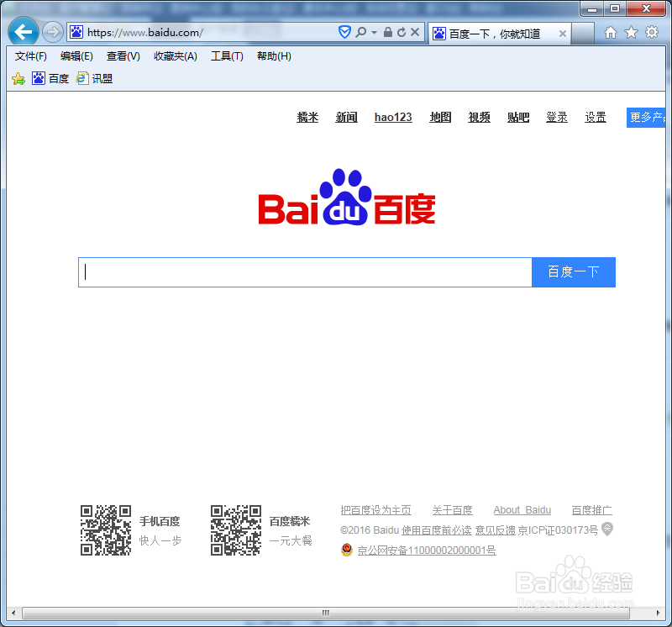
Task: Click the Baidu logo image
Action: point(347,198)
